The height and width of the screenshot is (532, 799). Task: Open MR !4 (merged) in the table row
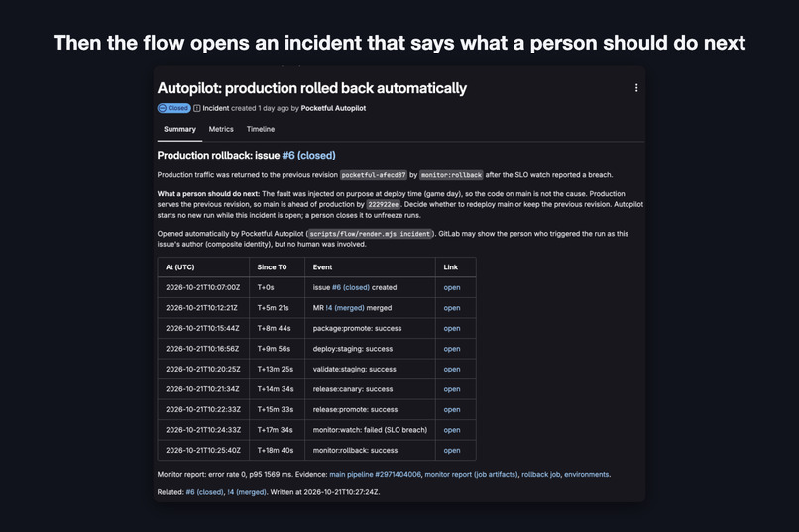click(345, 308)
